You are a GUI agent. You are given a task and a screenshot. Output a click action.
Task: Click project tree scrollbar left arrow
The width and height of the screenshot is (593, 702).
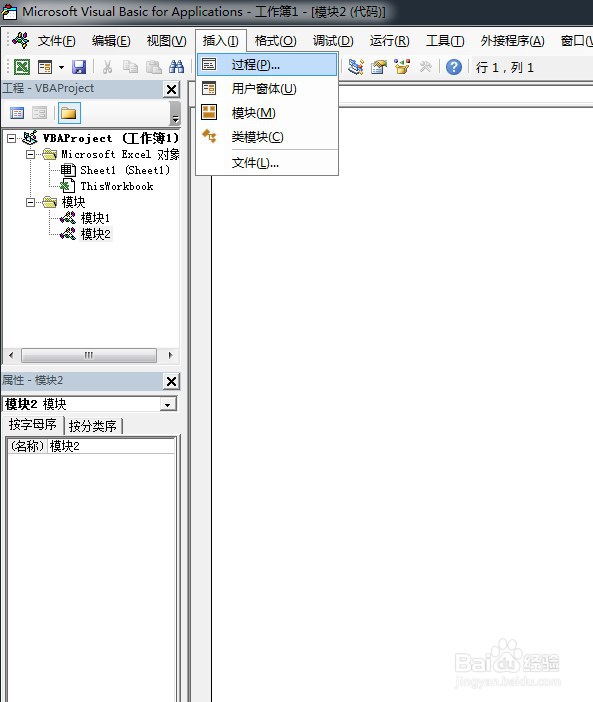(x=11, y=355)
